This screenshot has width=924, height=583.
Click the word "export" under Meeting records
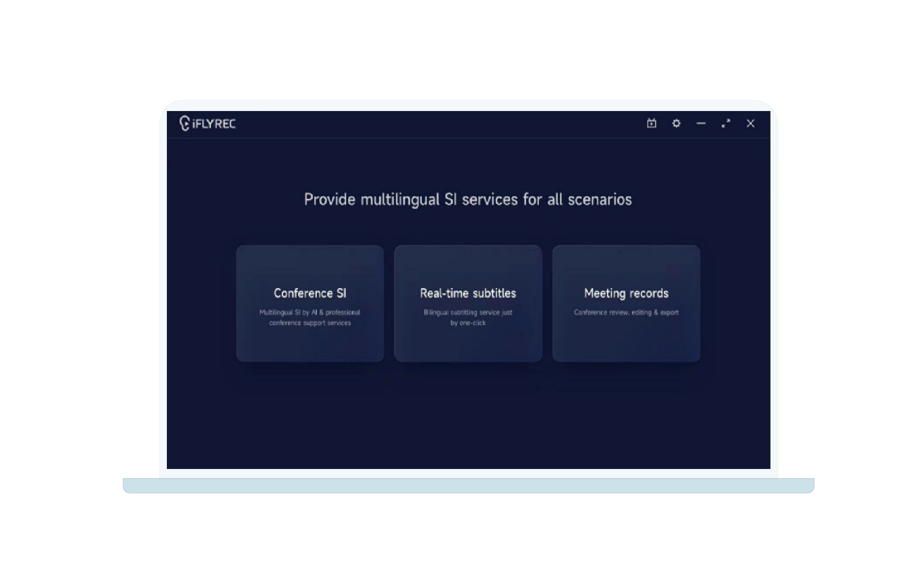coord(669,313)
